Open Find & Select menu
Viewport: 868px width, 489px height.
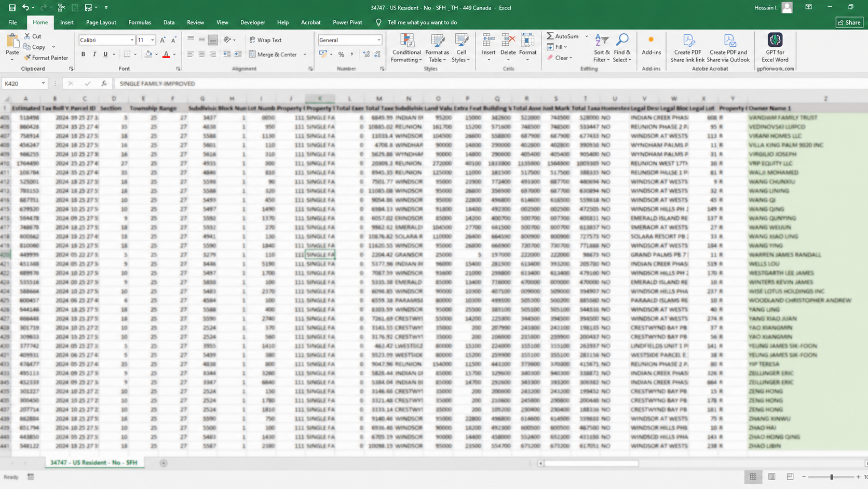622,48
